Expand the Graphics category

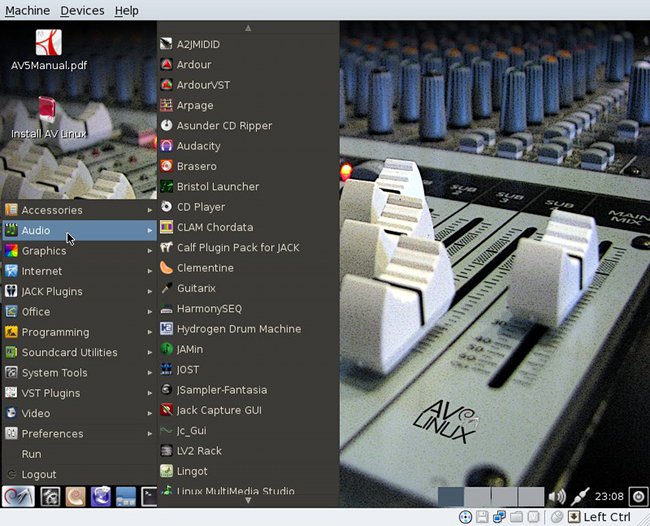[x=79, y=251]
